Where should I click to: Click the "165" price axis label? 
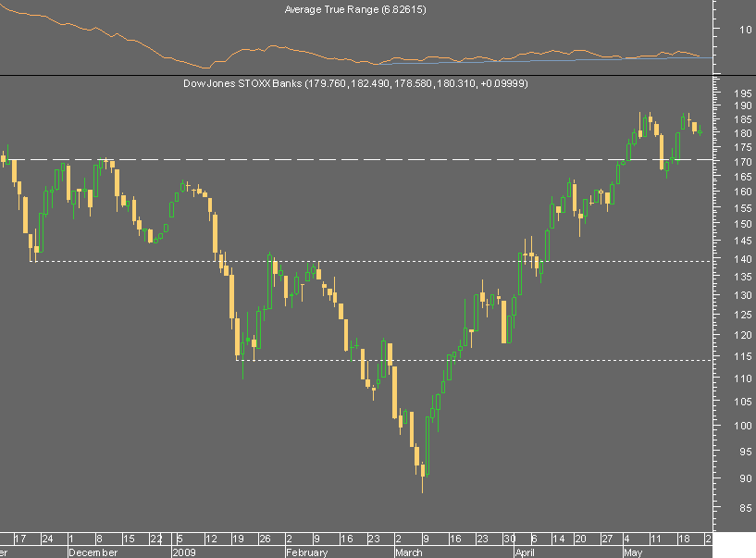click(x=742, y=177)
